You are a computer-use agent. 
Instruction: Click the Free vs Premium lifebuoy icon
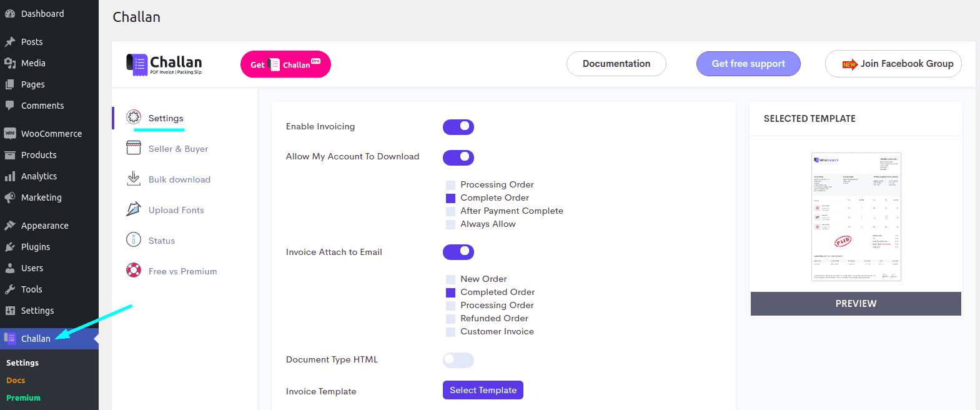pos(134,270)
